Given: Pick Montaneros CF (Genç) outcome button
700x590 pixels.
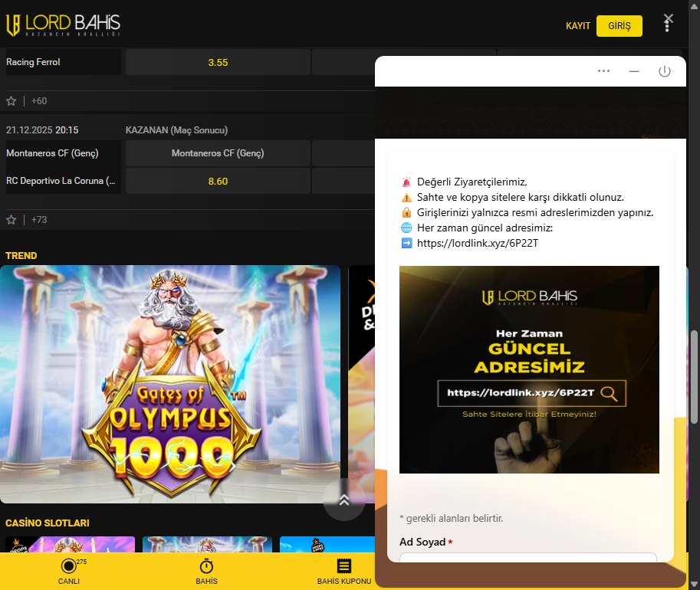Looking at the screenshot, I should click(x=218, y=153).
